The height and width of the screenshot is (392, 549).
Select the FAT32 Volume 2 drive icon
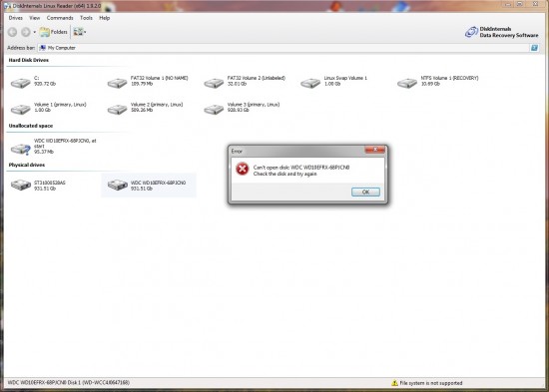(214, 83)
